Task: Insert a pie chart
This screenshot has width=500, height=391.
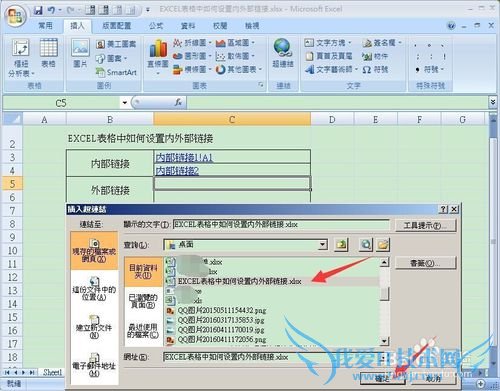Action: click(192, 56)
